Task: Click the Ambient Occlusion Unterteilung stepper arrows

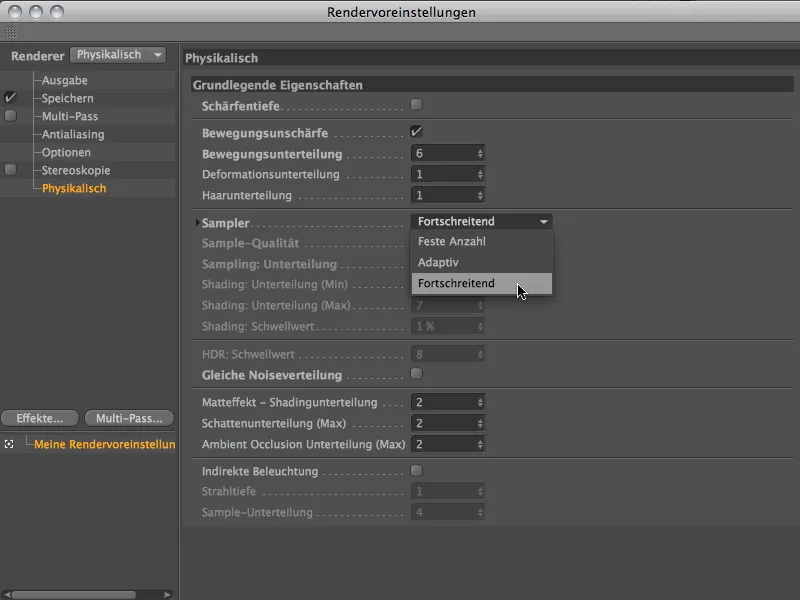Action: coord(480,444)
